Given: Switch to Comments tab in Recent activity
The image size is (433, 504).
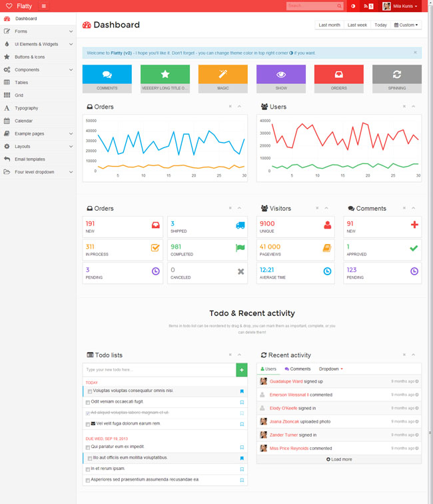Looking at the screenshot, I should 298,369.
